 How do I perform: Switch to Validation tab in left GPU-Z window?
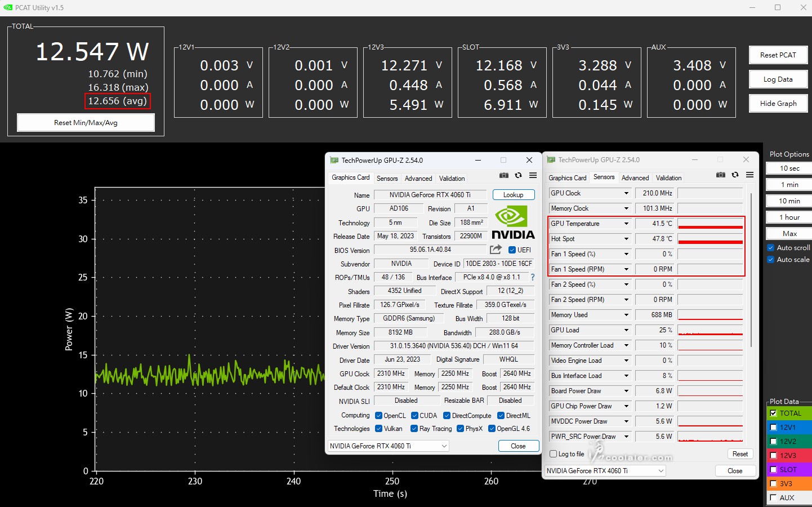(x=452, y=179)
